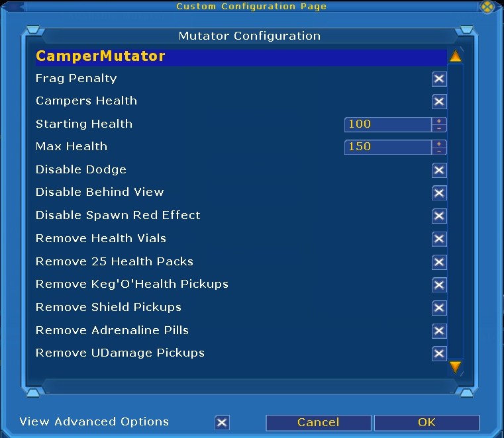Toggle Remove Health Vials checkbox
Viewport: 504px width, 438px height.
point(439,239)
